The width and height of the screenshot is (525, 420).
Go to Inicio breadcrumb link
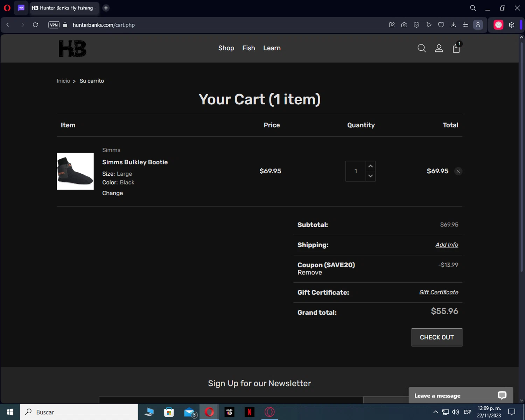point(63,81)
